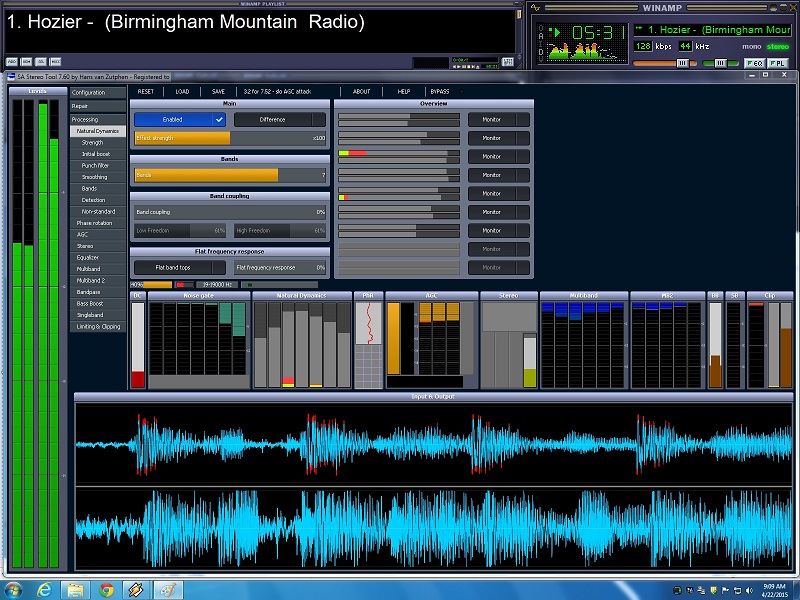Open Phase rotation in the sidebar
The width and height of the screenshot is (800, 600).
[x=98, y=223]
